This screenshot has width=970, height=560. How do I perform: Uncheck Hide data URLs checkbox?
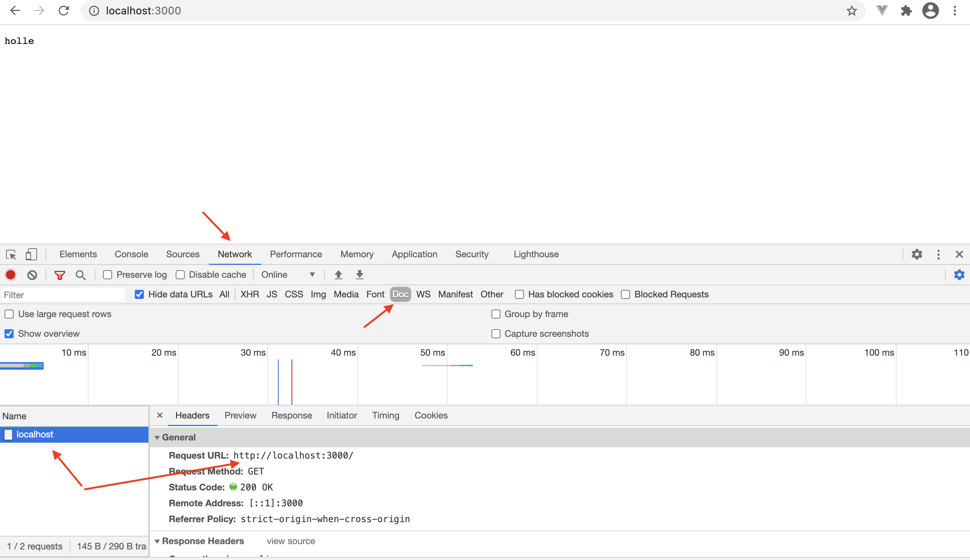139,294
